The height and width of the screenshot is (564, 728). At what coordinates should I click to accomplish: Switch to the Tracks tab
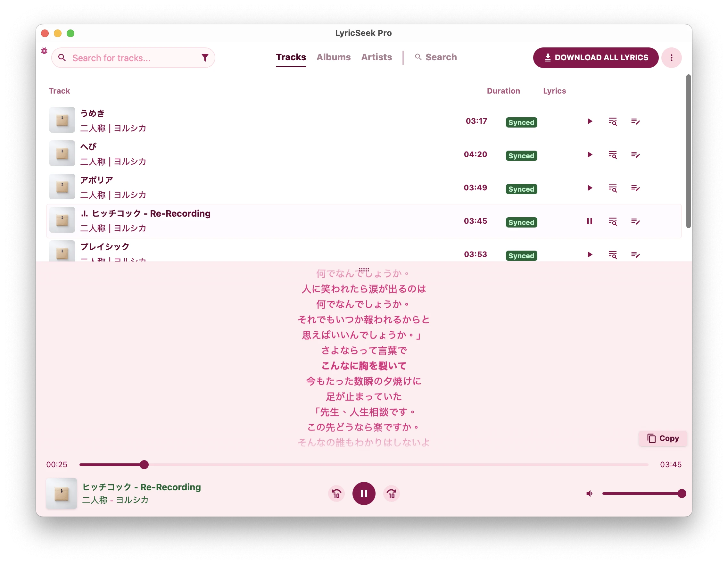click(x=291, y=57)
